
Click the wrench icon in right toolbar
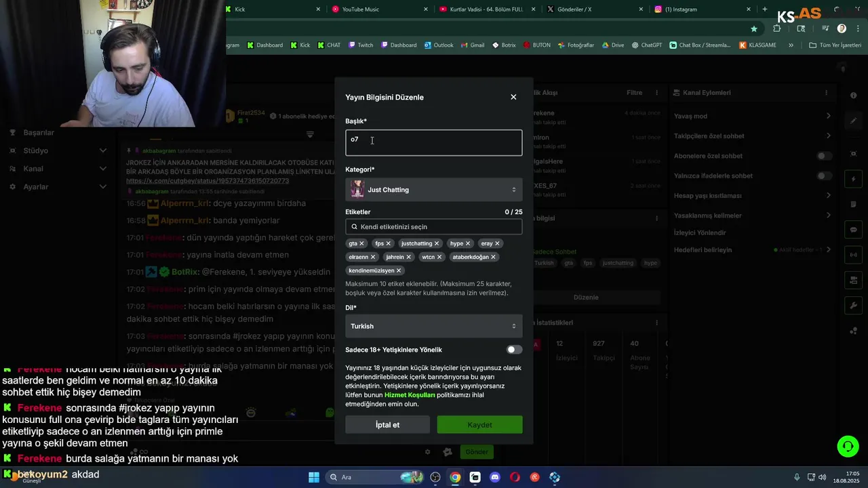coord(854,306)
